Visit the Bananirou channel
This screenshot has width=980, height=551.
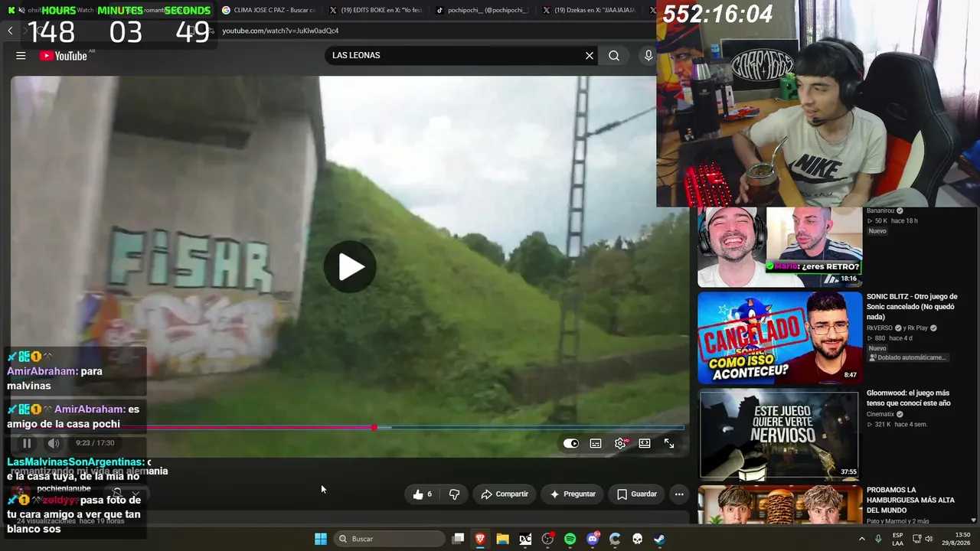(880, 210)
